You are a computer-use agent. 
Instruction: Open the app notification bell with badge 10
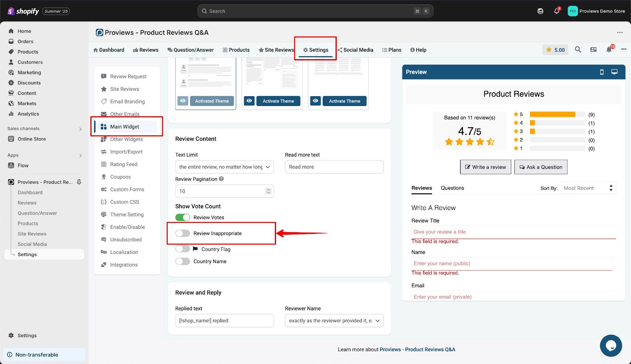click(x=609, y=49)
